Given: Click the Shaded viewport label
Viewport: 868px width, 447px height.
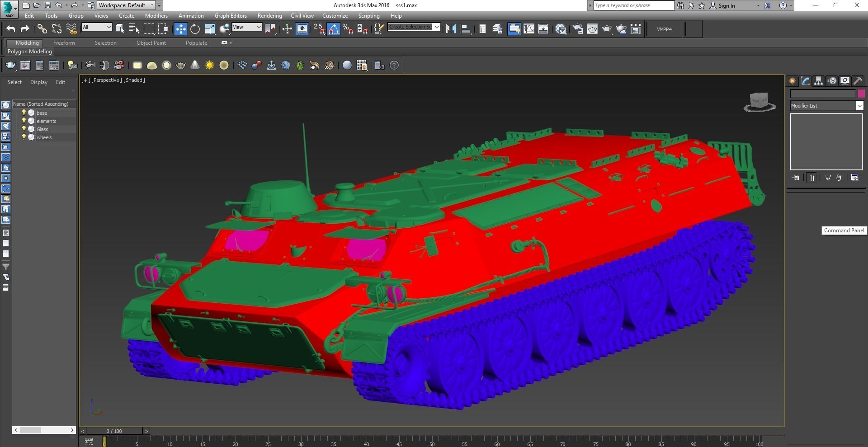Looking at the screenshot, I should click(x=134, y=80).
